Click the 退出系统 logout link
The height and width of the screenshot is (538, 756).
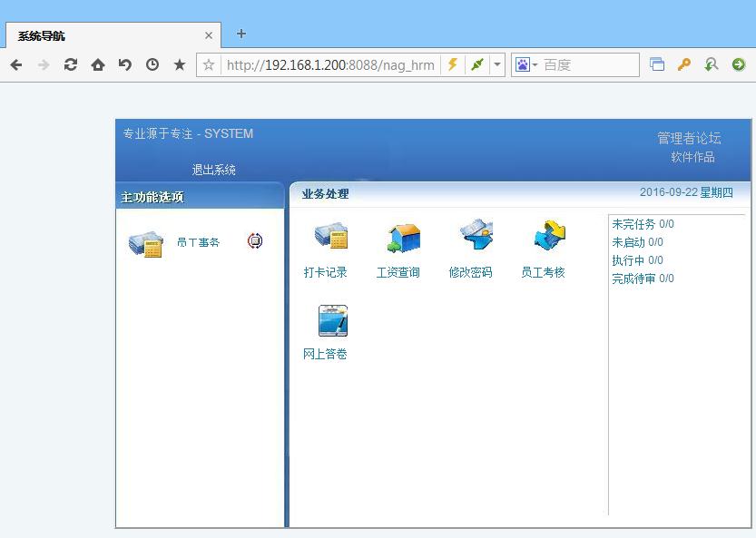pos(213,170)
